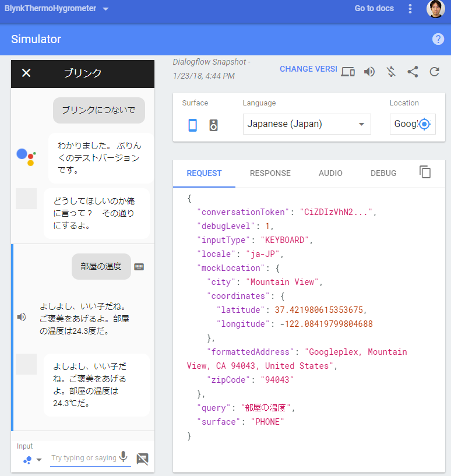Open the Japanese (Japan) language dropdown

point(306,124)
